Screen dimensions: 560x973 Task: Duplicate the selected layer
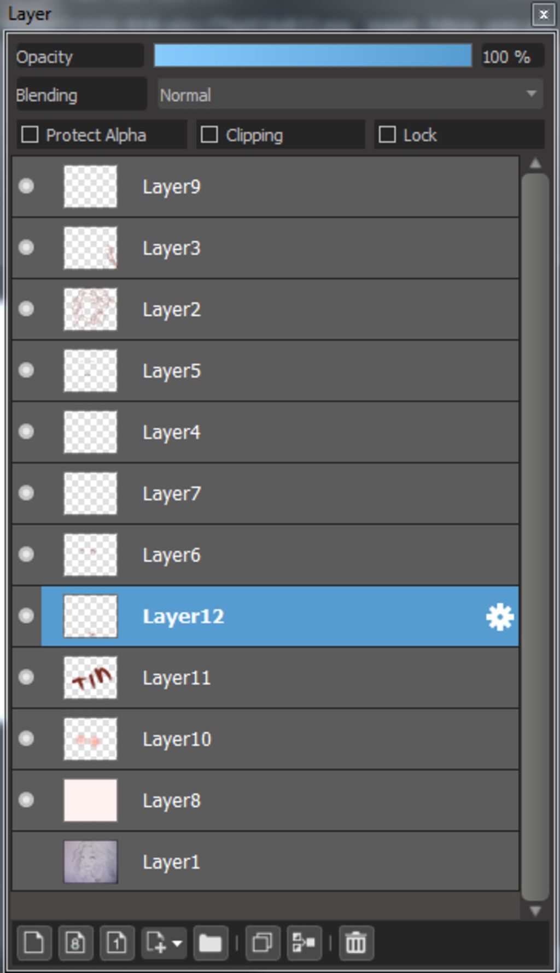tap(262, 943)
